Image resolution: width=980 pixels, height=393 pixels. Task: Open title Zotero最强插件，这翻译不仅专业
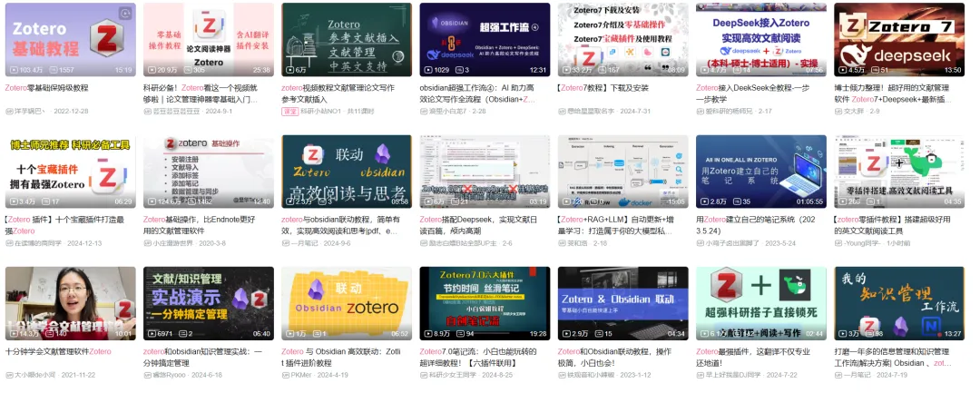[x=753, y=358]
